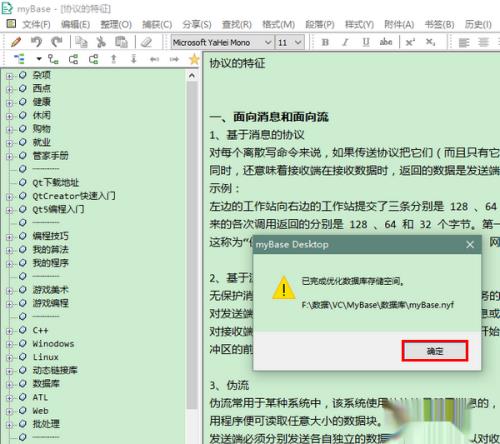Expand the 数据库 tree node

9,385
